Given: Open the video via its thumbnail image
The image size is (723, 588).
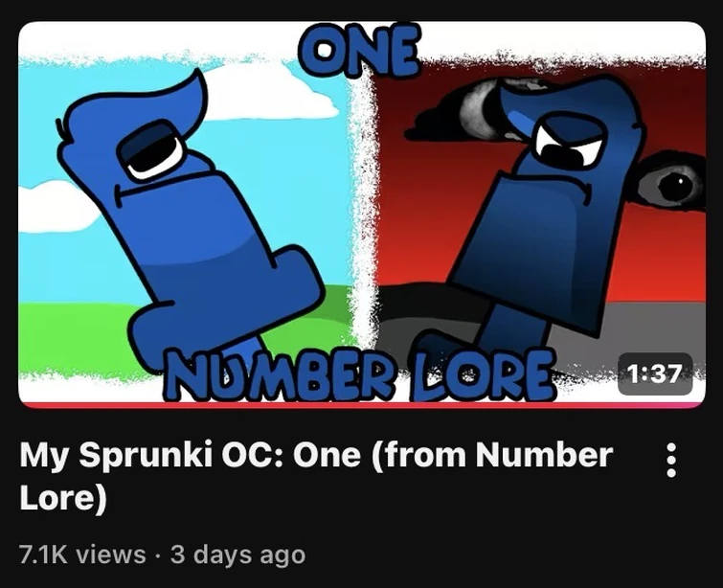Looking at the screenshot, I should 362,215.
